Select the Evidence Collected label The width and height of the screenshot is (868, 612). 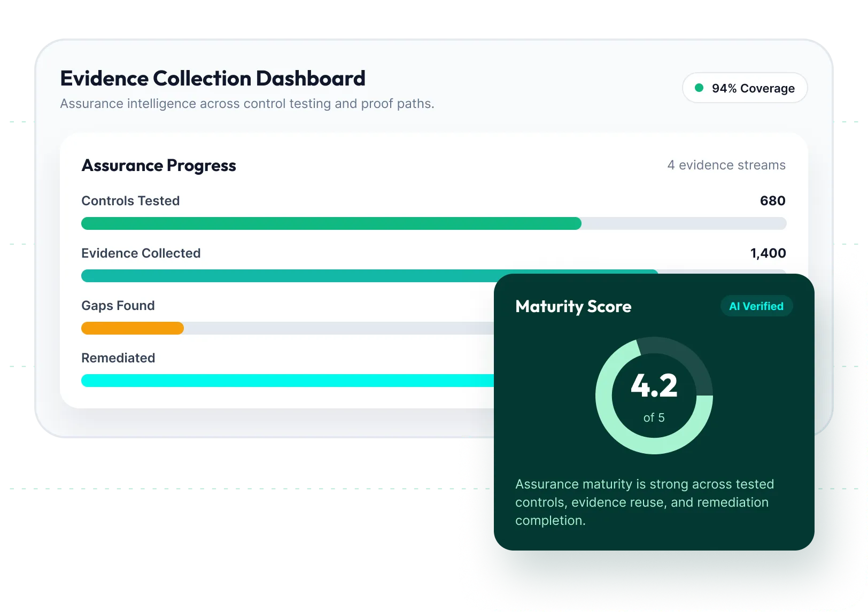[x=141, y=253]
